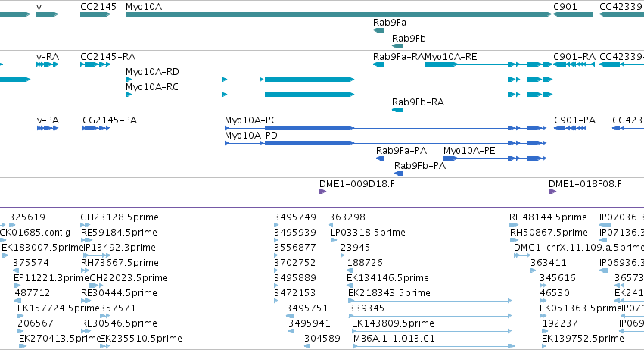Image resolution: width=644 pixels, height=350 pixels.
Task: Open the DMG1-chrX.11.109.a.5prime label
Action: click(x=579, y=248)
